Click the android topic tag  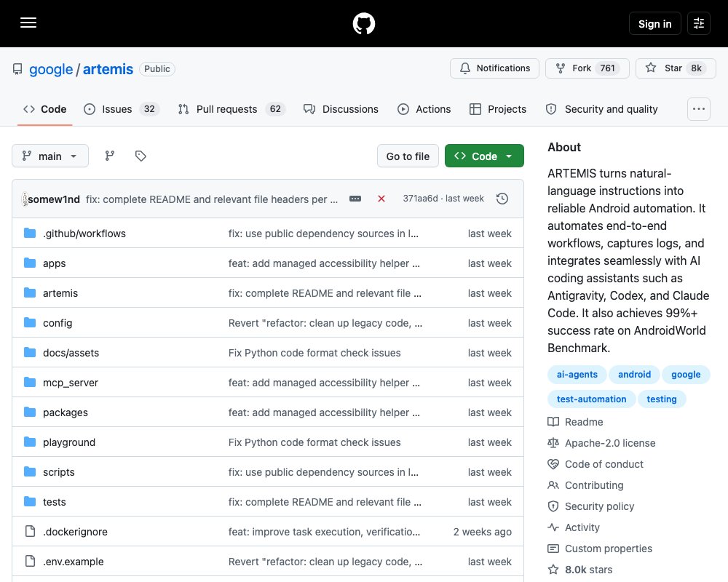[x=634, y=375]
